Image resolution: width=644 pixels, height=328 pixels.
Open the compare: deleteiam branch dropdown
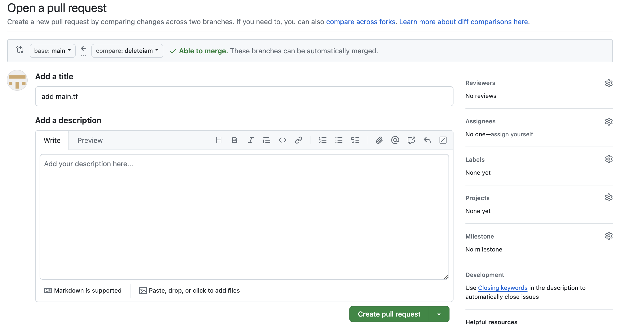(127, 51)
